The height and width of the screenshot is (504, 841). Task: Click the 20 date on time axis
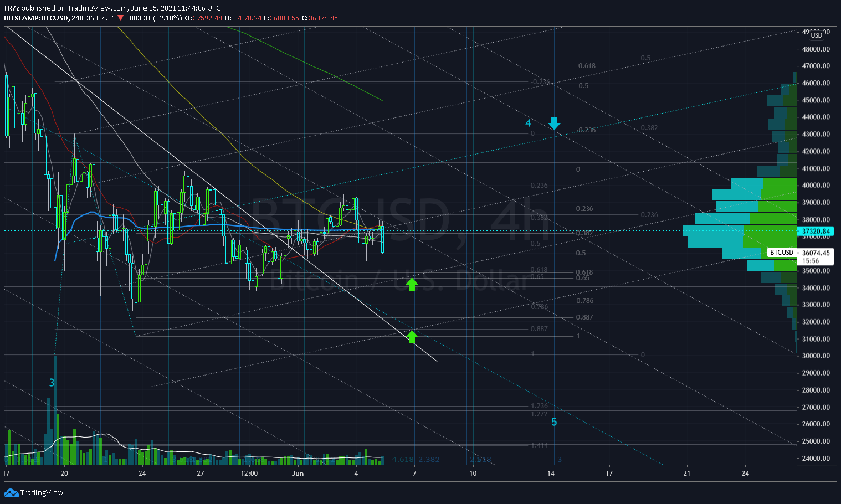coord(64,474)
